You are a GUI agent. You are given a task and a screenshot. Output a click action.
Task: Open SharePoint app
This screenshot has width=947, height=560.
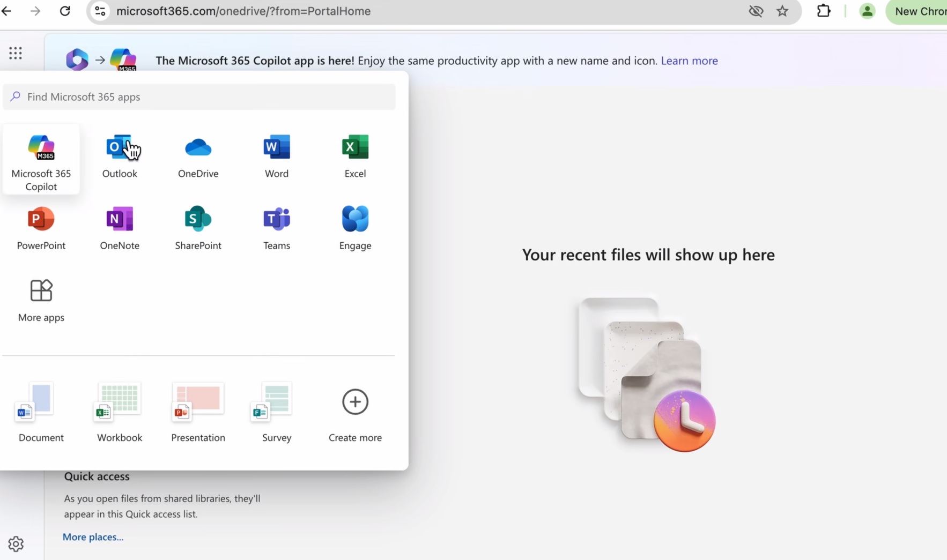[x=198, y=228]
